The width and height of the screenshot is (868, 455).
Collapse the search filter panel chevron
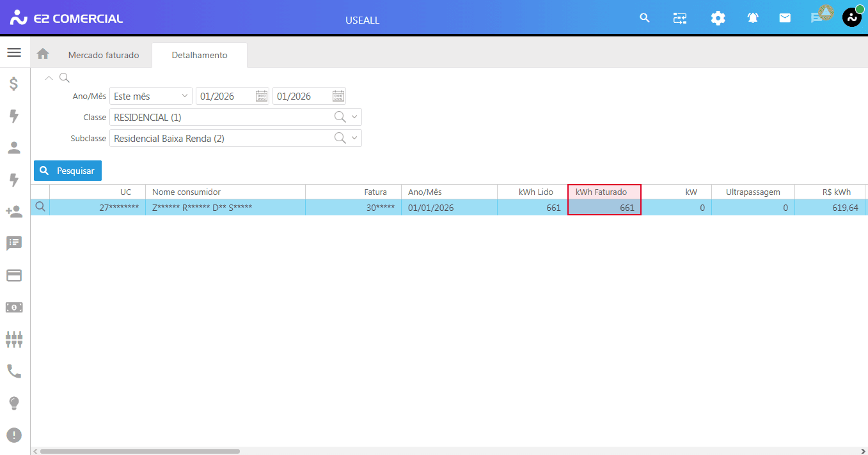tap(49, 78)
